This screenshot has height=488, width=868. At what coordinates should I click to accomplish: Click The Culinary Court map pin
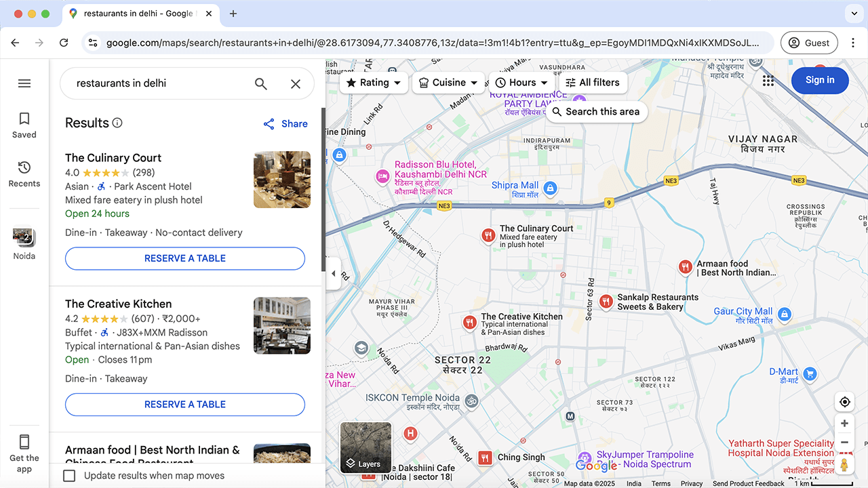tap(488, 236)
